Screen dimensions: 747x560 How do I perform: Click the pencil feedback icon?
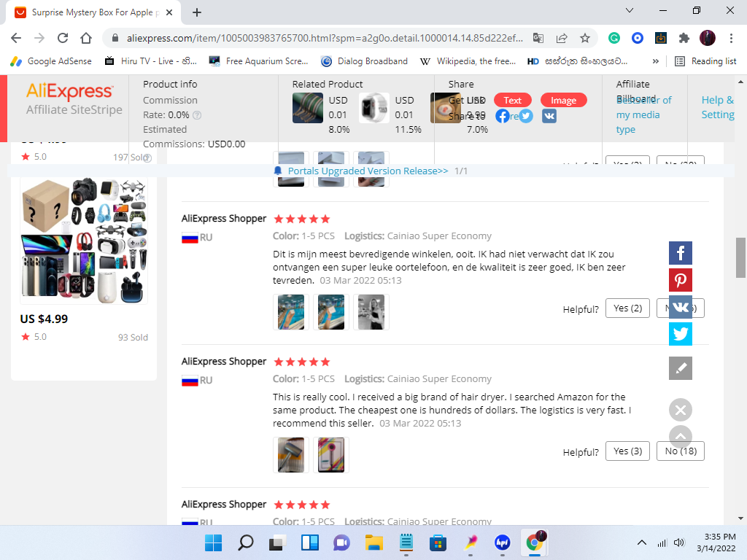(x=681, y=368)
